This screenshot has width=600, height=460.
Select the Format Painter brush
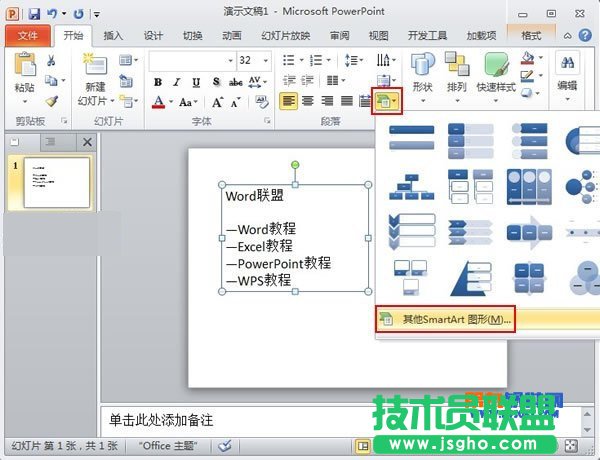tap(52, 101)
